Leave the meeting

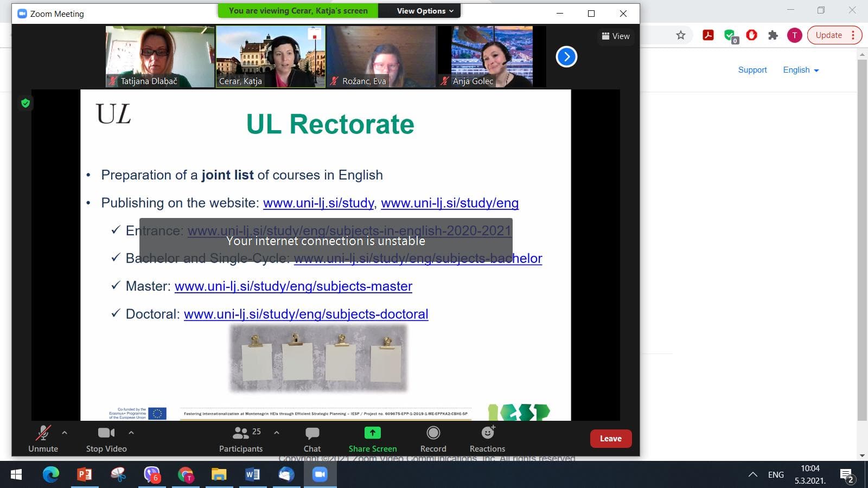point(611,439)
